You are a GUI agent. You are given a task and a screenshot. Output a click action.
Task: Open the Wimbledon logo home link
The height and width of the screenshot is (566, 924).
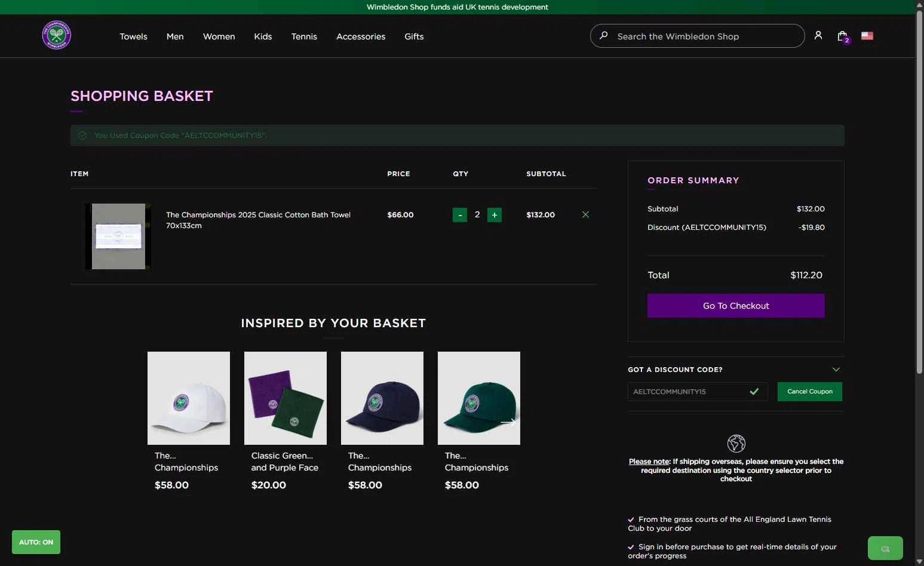point(57,35)
